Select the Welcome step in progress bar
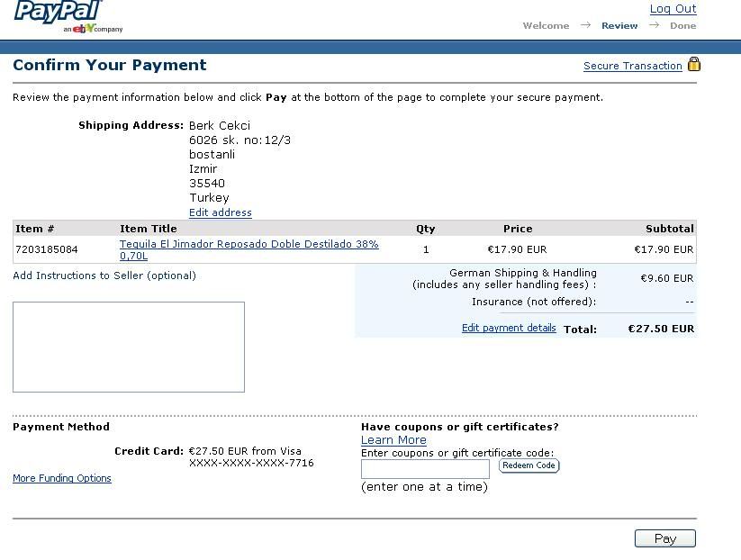The height and width of the screenshot is (560, 741). click(546, 25)
